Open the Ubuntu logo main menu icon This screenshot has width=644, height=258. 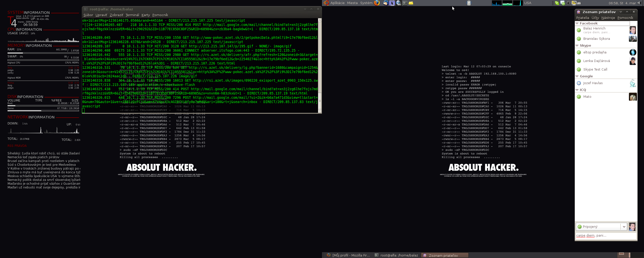(326, 3)
